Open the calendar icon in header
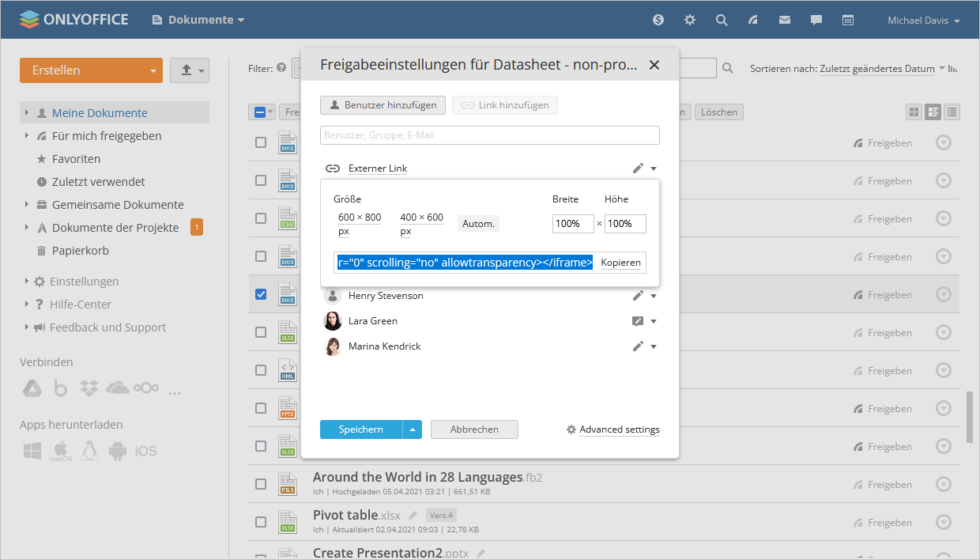The height and width of the screenshot is (560, 980). coord(848,21)
